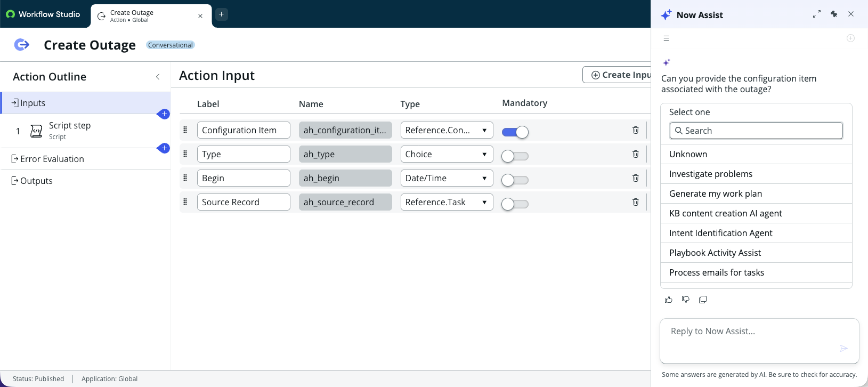This screenshot has height=387, width=868.
Task: Open the Outputs section
Action: (x=85, y=181)
